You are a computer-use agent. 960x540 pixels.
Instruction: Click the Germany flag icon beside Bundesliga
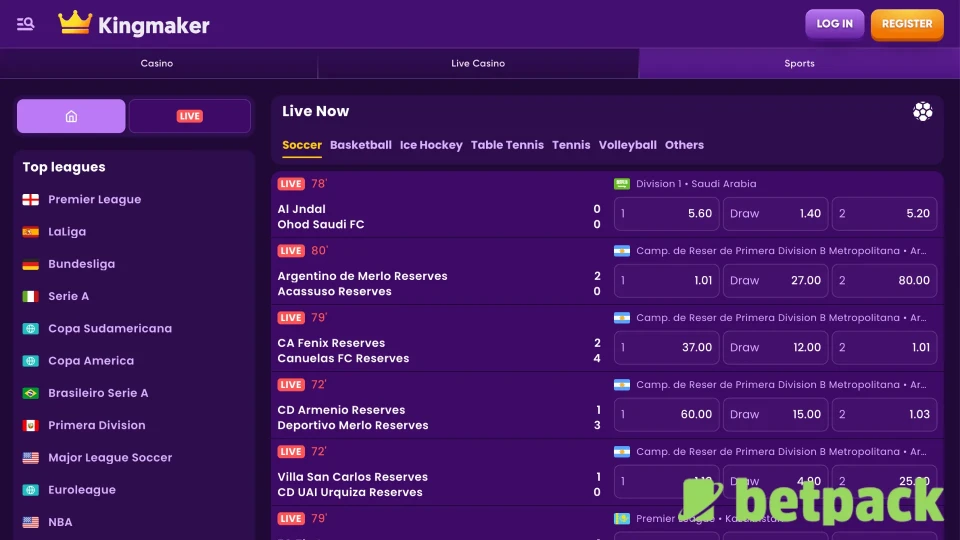[31, 264]
